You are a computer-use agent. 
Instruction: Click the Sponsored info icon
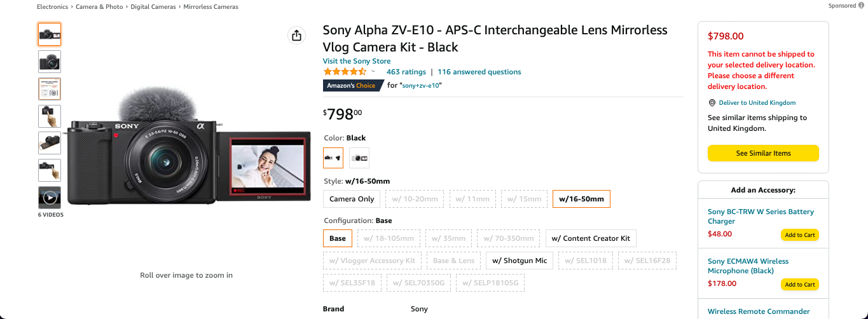click(860, 6)
